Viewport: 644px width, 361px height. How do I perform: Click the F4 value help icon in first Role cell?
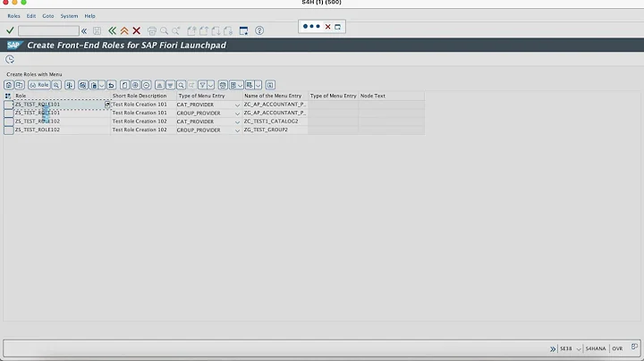pyautogui.click(x=107, y=105)
